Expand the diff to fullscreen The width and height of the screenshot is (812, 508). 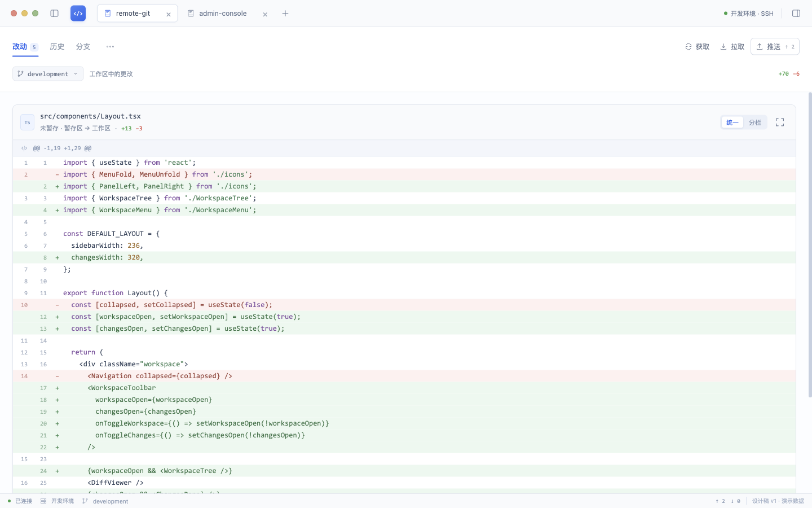[780, 122]
